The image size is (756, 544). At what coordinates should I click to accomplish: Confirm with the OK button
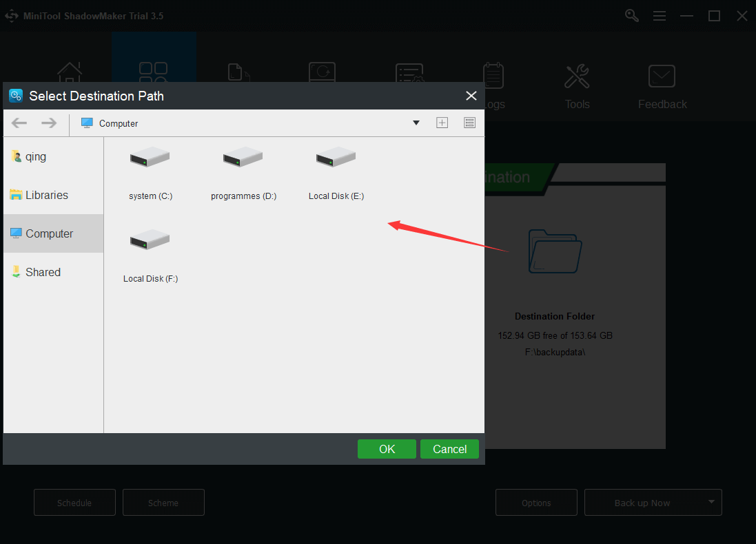(387, 449)
